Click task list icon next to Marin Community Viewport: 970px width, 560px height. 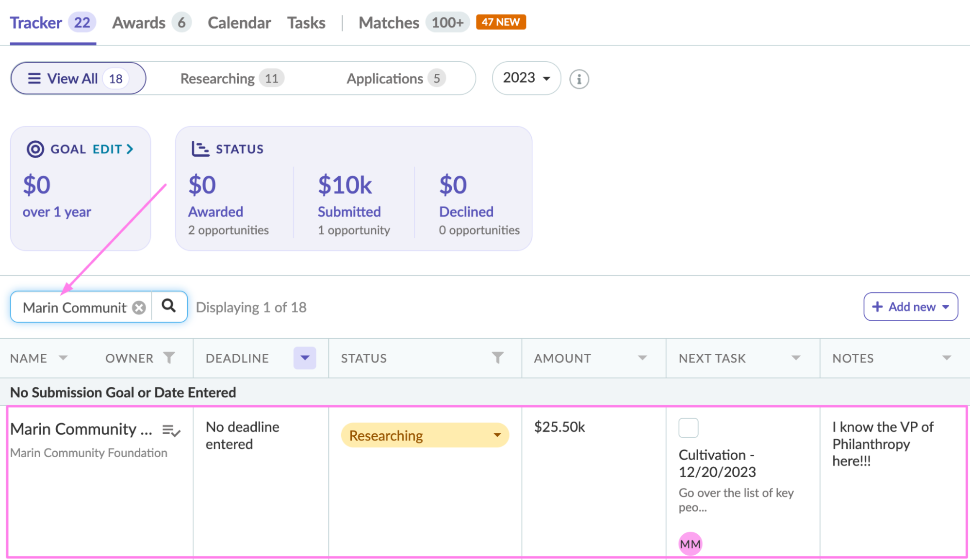pyautogui.click(x=171, y=430)
